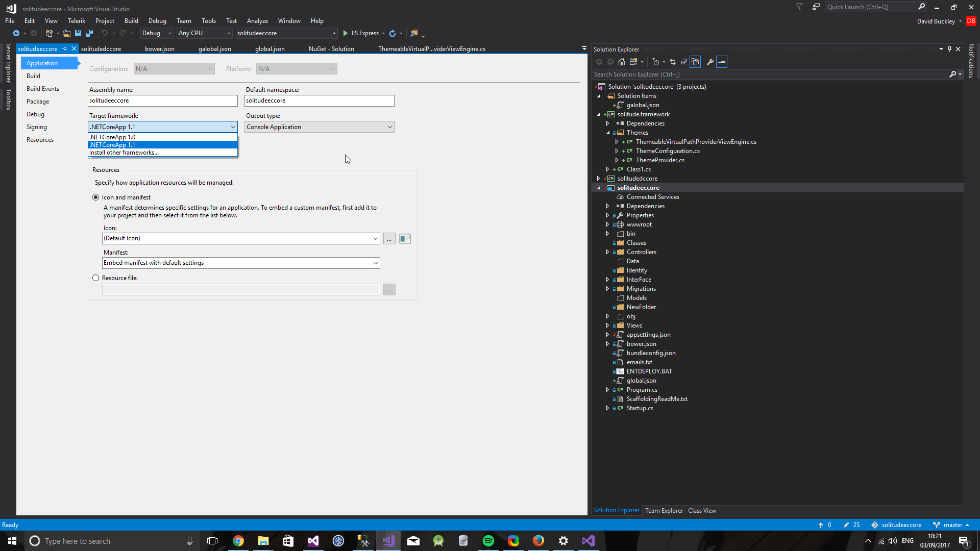The image size is (980, 551).
Task: Click Sync with Active Document icon
Action: (673, 62)
